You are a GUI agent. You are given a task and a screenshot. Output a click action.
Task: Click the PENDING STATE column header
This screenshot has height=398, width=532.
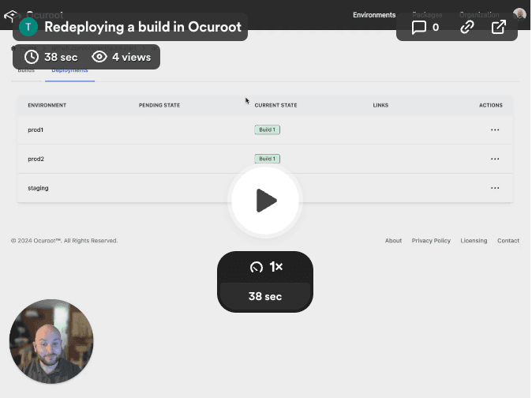159,105
